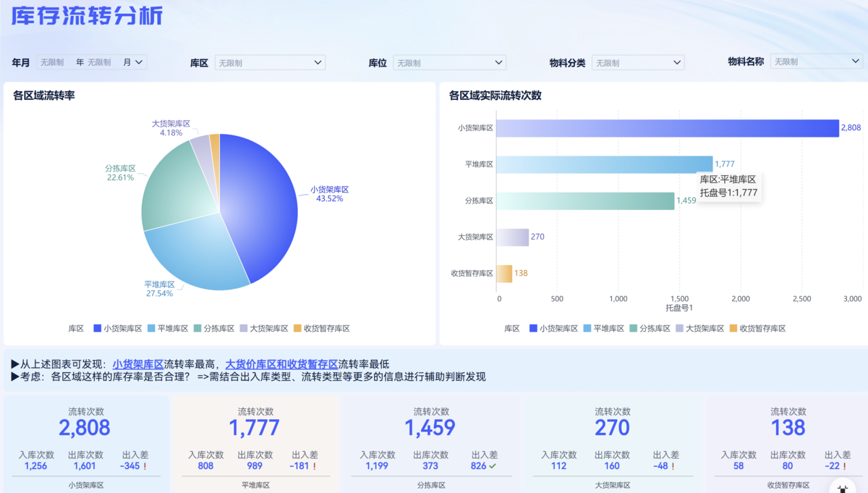The height and width of the screenshot is (493, 868).
Task: Click the tooltip showing 托盘号1:1,777
Action: pyautogui.click(x=728, y=186)
